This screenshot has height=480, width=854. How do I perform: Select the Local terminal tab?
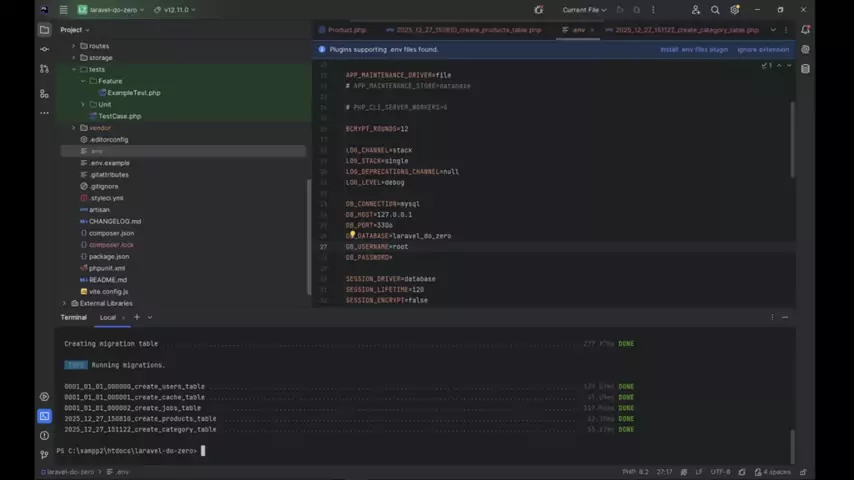[x=107, y=317]
